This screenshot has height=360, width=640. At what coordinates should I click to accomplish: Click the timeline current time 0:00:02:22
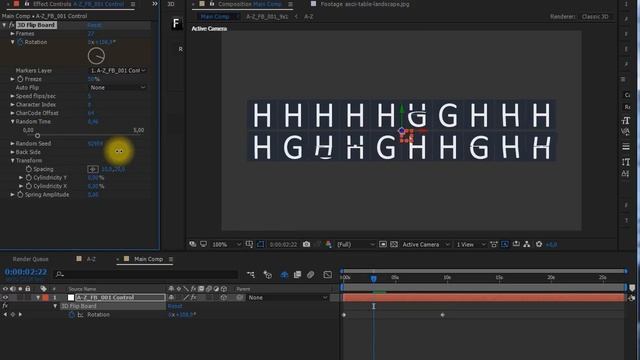[26, 272]
